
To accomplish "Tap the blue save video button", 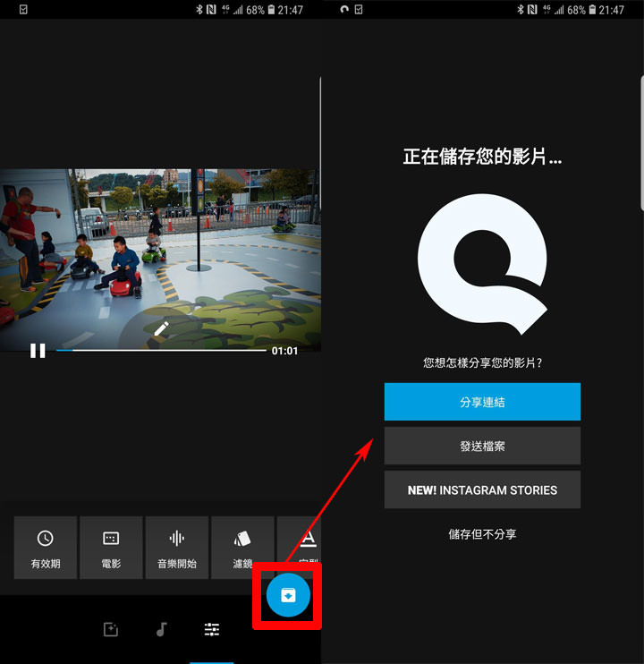I will pyautogui.click(x=288, y=595).
